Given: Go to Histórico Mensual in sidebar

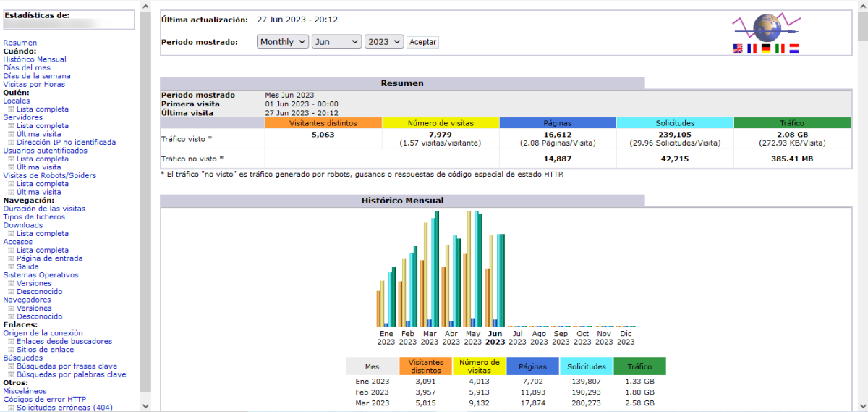Looking at the screenshot, I should pos(35,59).
